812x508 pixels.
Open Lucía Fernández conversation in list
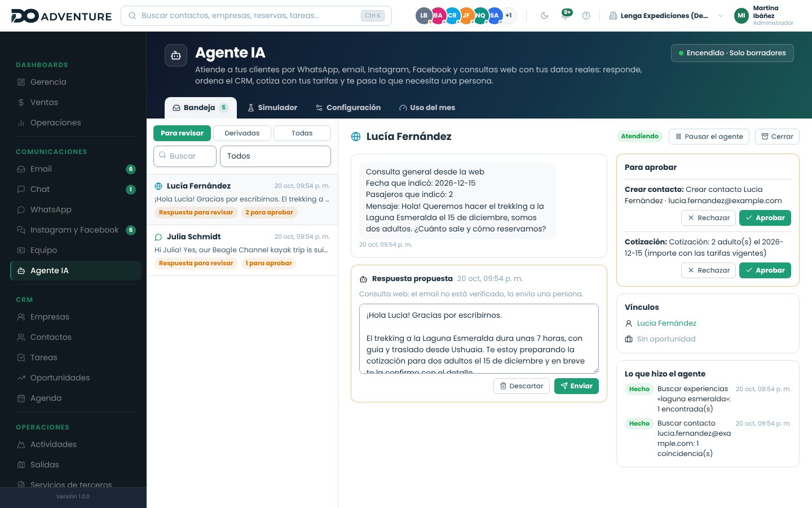pyautogui.click(x=242, y=199)
